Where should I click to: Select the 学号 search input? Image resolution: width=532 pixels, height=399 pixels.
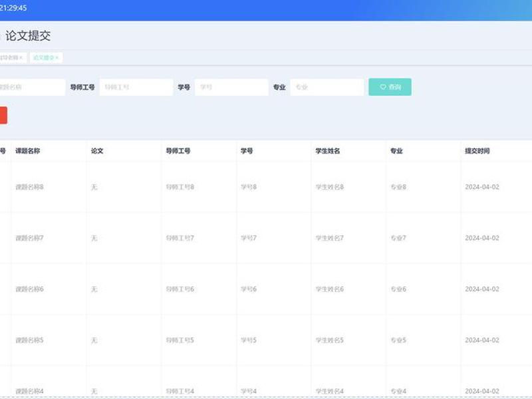point(231,87)
